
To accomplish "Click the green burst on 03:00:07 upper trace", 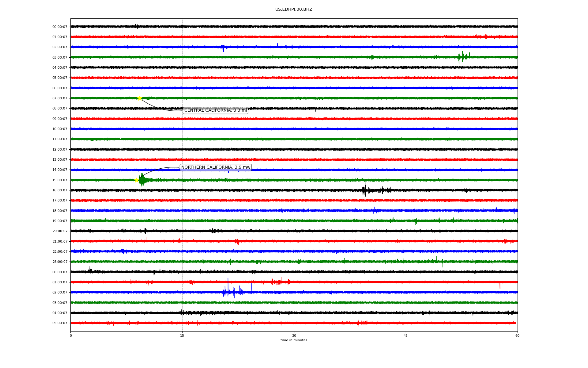I will point(462,57).
